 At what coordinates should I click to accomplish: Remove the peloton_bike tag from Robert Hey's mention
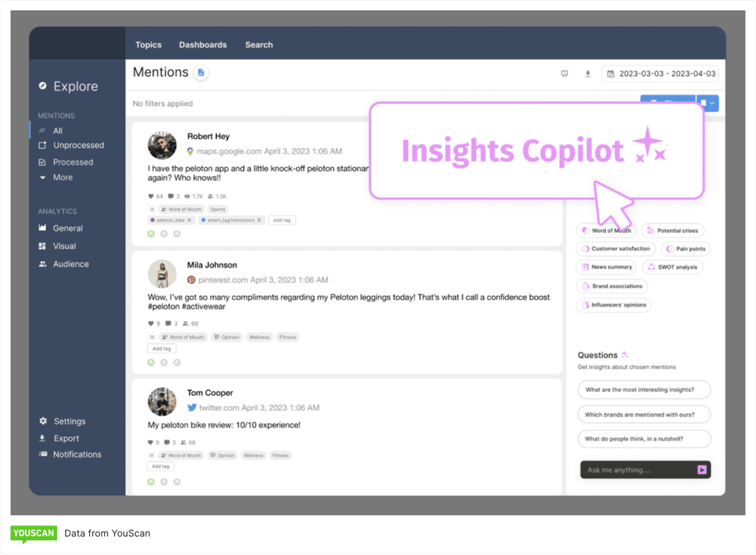pyautogui.click(x=191, y=219)
